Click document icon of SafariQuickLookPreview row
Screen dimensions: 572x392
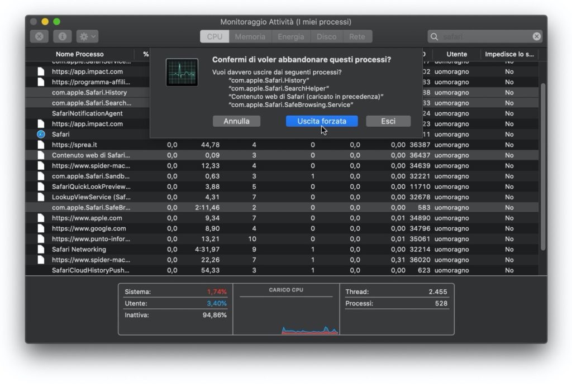click(41, 187)
